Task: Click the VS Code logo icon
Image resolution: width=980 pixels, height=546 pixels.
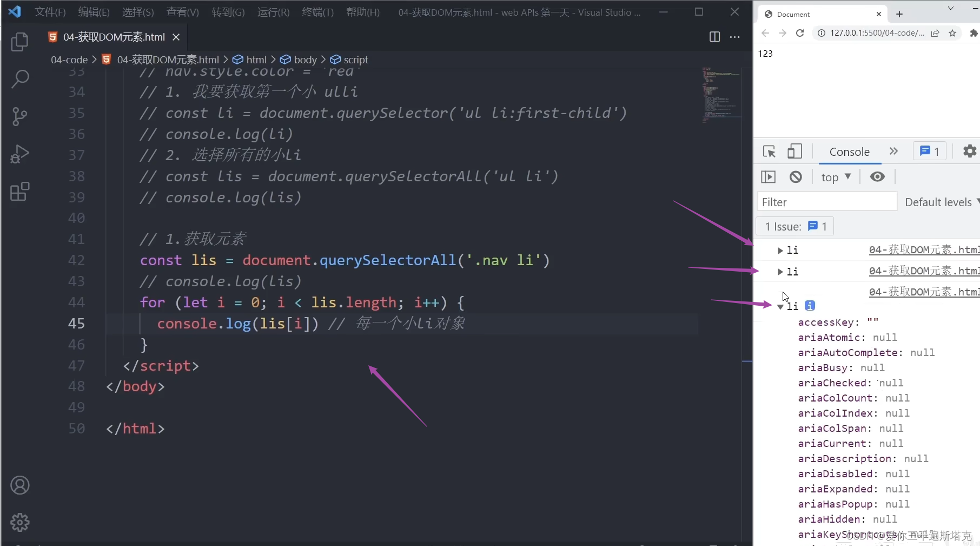Action: tap(15, 11)
